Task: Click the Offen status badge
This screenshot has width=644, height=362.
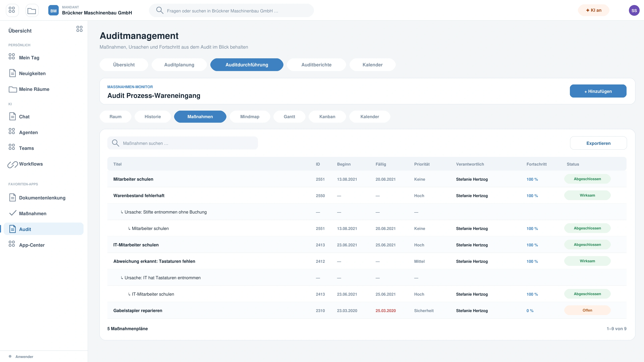Action: (587, 310)
